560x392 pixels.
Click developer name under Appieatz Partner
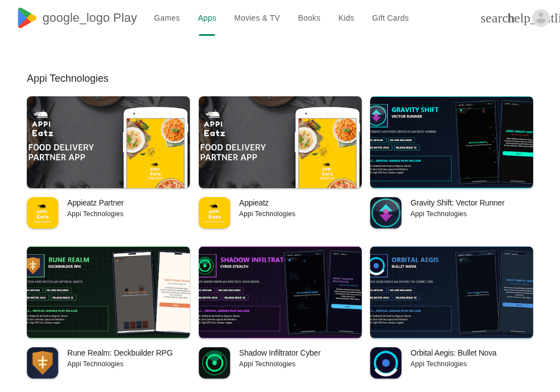(95, 214)
